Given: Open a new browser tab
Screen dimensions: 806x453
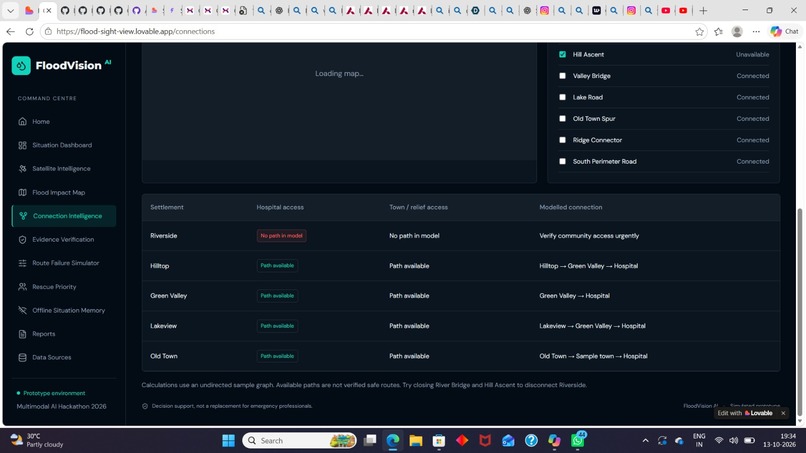Looking at the screenshot, I should click(x=703, y=11).
